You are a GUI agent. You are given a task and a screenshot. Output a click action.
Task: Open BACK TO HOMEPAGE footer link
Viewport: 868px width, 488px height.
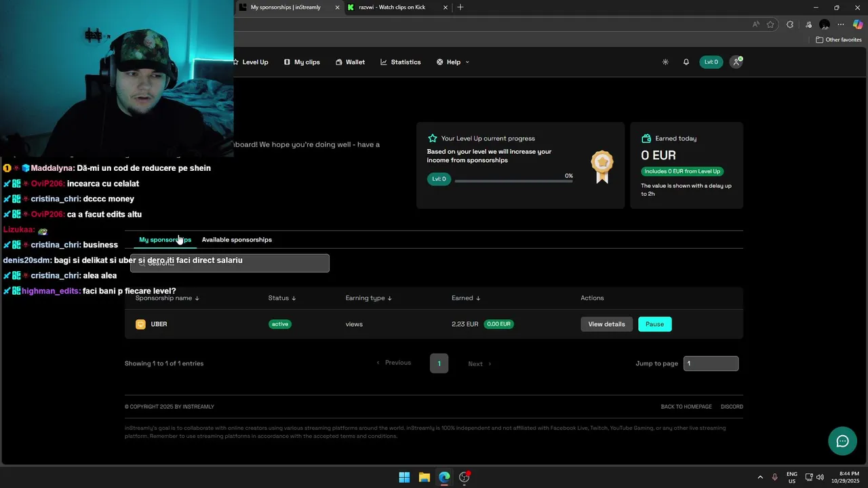click(686, 407)
